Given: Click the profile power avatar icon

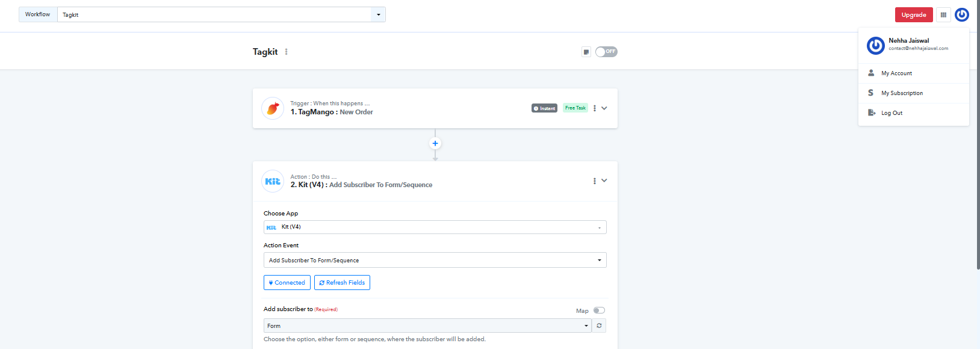Looking at the screenshot, I should pos(962,14).
